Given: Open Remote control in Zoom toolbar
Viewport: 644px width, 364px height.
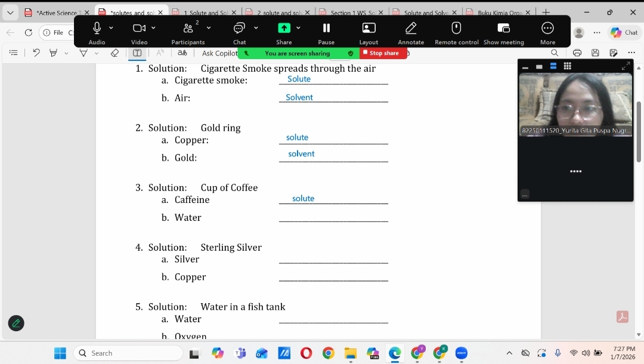Looking at the screenshot, I should 456,28.
